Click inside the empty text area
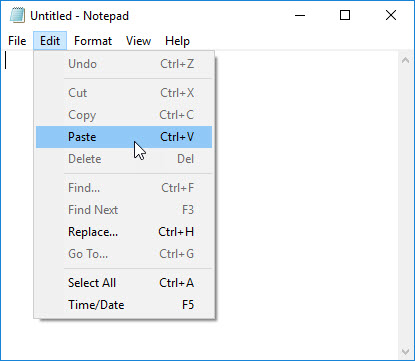The image size is (415, 361). pyautogui.click(x=307, y=200)
